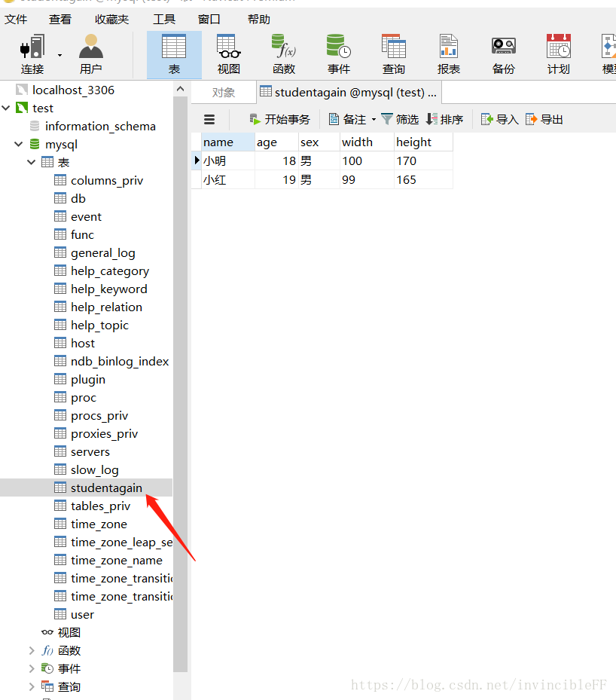The height and width of the screenshot is (700, 616).
Task: Select the event table in tree
Action: (x=86, y=216)
